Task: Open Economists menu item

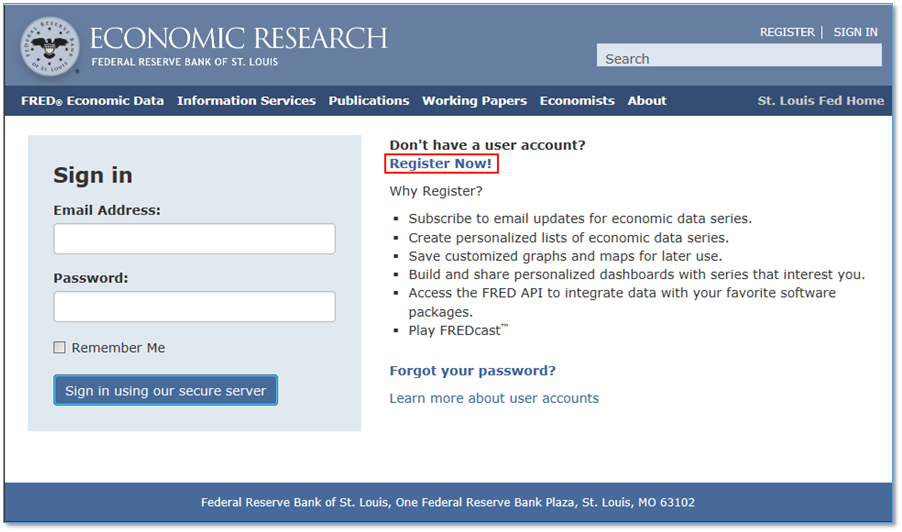Action: pos(577,101)
